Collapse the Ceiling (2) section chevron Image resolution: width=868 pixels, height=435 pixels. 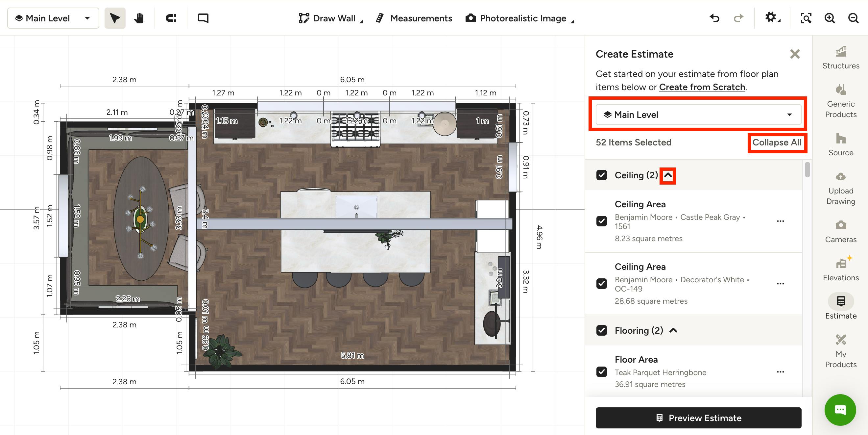(x=667, y=175)
